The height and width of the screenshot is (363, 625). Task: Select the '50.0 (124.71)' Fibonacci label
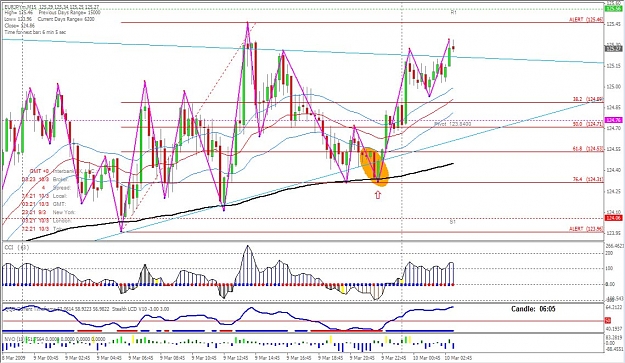pyautogui.click(x=588, y=124)
